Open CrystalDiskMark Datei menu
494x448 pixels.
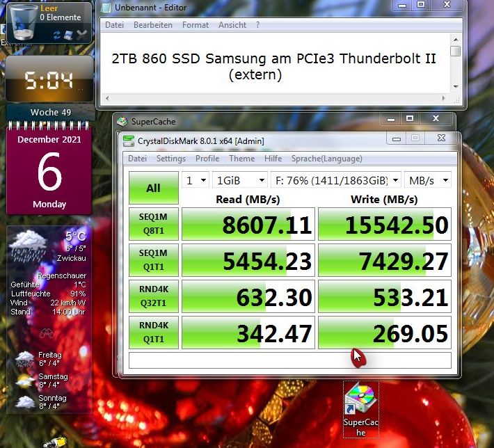coord(137,159)
